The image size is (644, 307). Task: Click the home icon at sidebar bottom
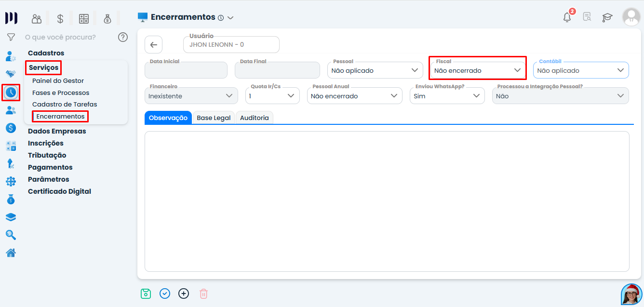[11, 253]
